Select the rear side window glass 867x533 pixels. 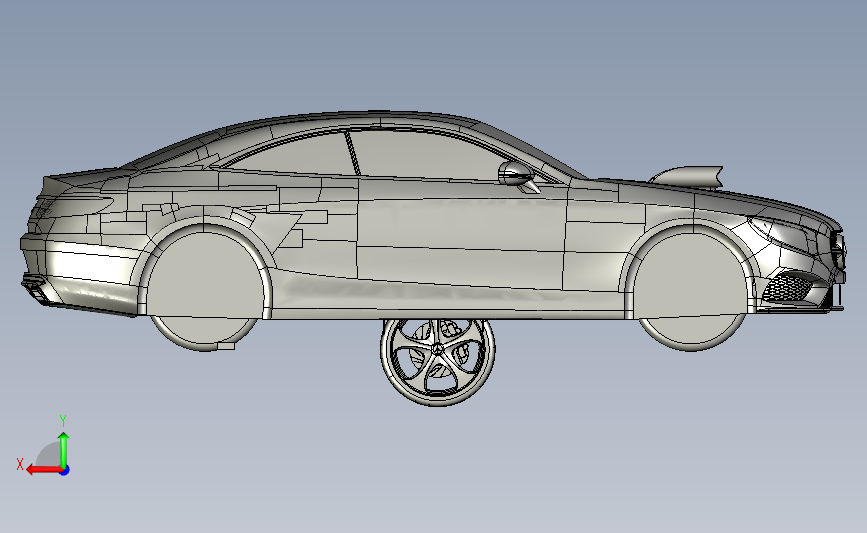(x=293, y=155)
